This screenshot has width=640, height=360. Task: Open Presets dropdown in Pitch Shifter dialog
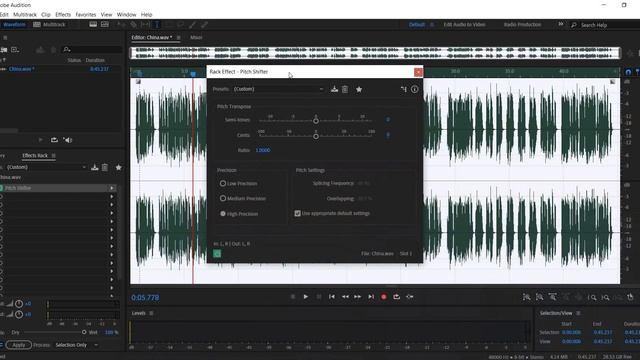click(x=278, y=89)
